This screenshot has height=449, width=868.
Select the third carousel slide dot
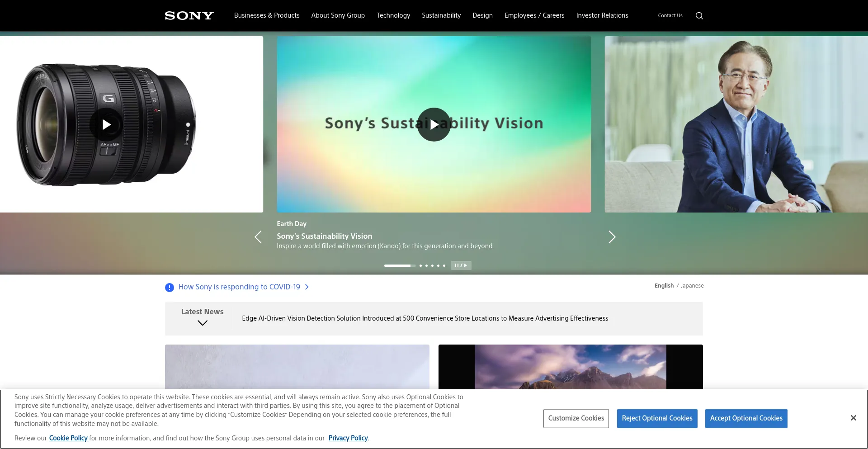click(x=426, y=265)
